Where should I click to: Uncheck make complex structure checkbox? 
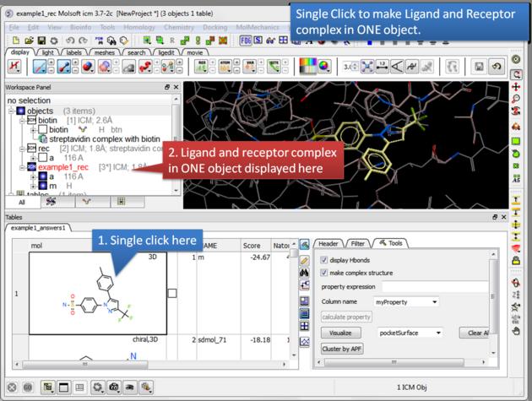tap(325, 273)
